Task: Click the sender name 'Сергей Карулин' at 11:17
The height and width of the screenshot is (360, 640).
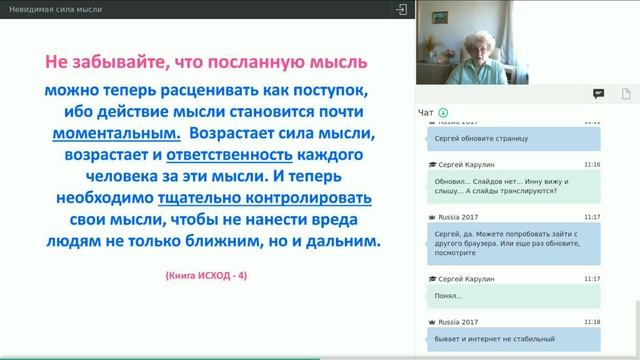Action: pyautogui.click(x=466, y=279)
